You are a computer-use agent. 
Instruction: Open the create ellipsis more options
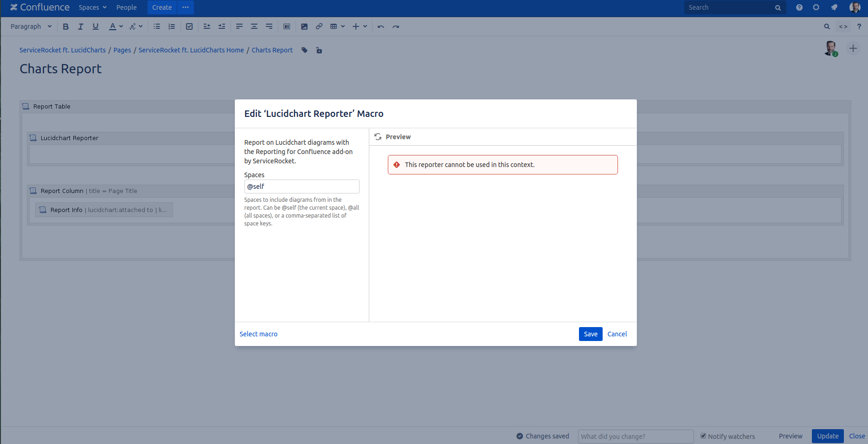186,7
